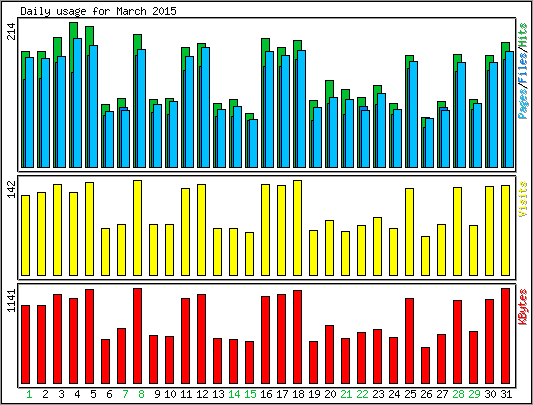Select the red KBytes bar for day 31
Image resolution: width=533 pixels, height=405 pixels.
[x=505, y=336]
